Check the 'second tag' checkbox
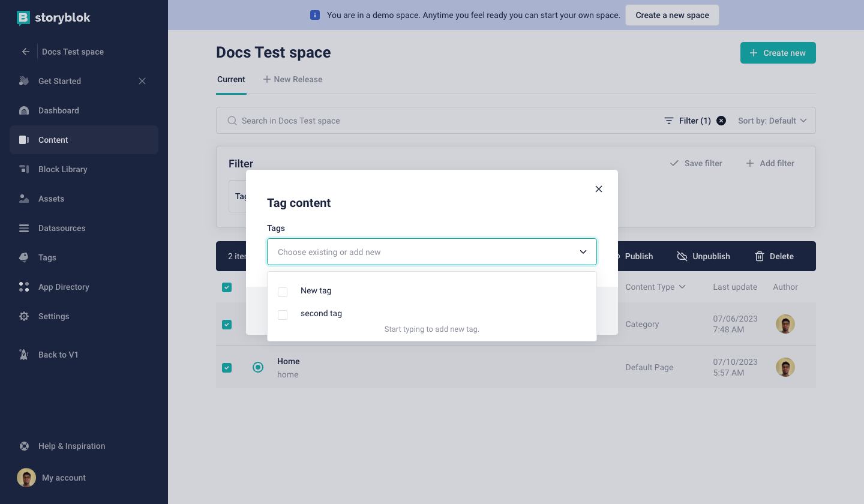 click(283, 314)
